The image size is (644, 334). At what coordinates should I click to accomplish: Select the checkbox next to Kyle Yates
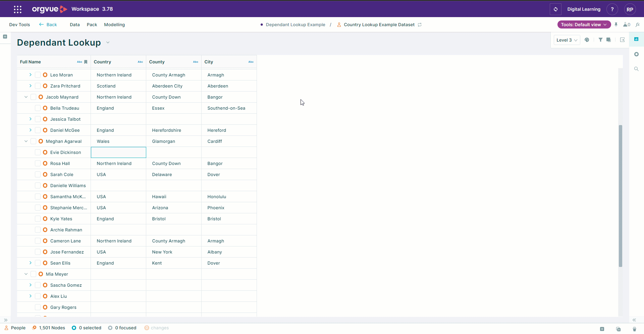click(x=38, y=219)
